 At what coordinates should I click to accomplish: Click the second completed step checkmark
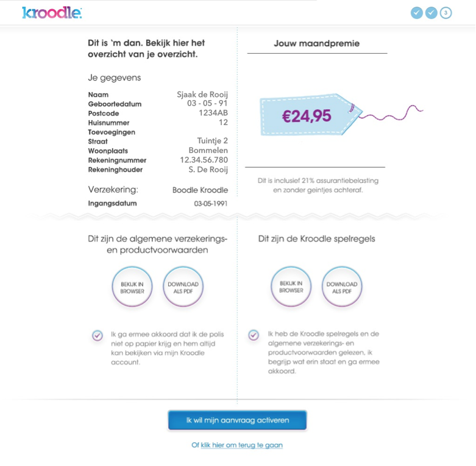[x=432, y=13]
